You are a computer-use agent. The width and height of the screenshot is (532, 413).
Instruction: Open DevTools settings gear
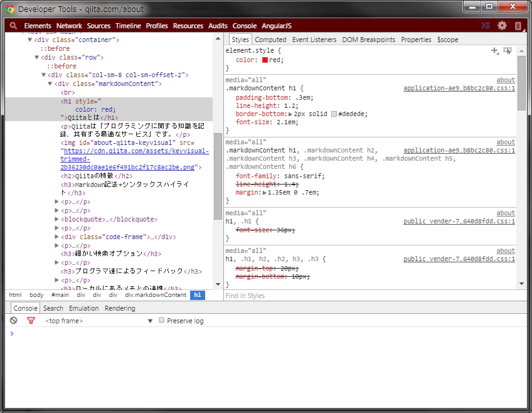point(502,26)
